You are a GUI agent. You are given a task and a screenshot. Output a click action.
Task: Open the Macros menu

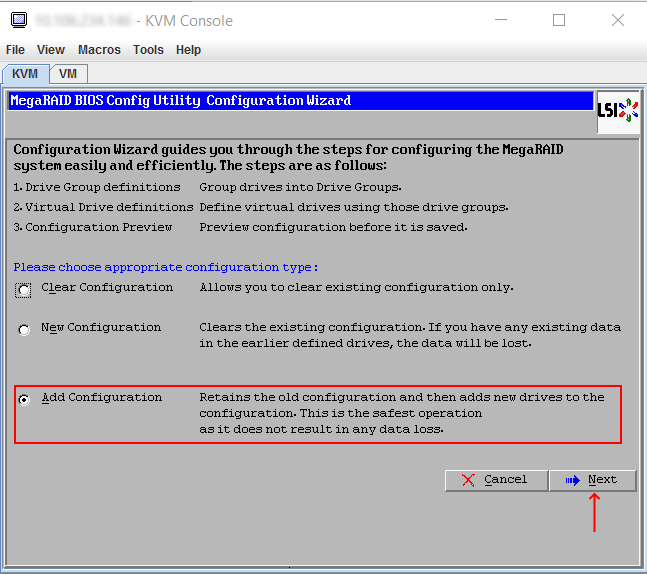(x=99, y=50)
